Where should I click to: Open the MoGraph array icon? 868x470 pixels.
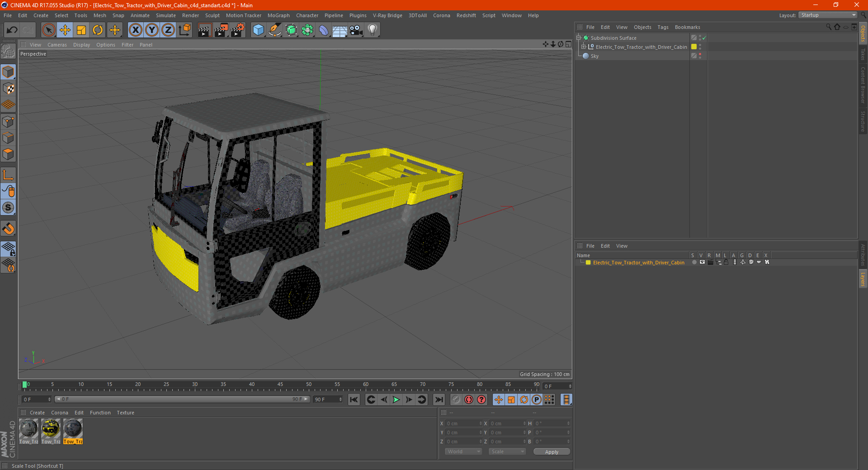[308, 30]
